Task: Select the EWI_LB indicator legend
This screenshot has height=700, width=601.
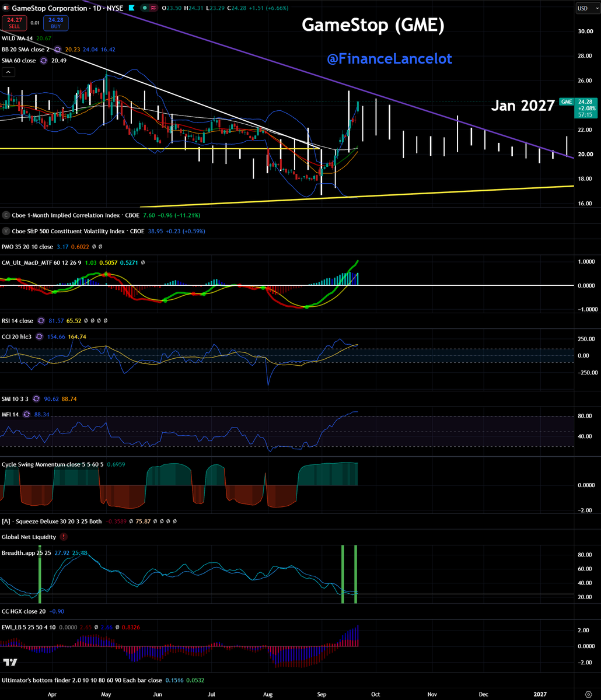Action: point(29,627)
